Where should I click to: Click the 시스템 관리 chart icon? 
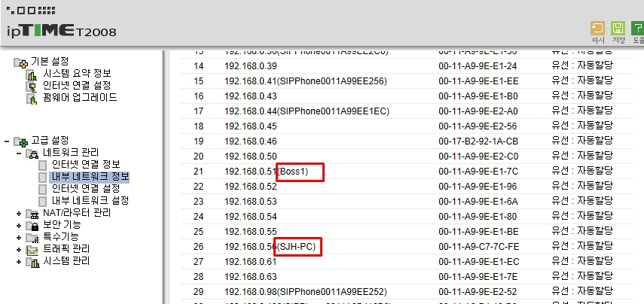pos(32,262)
